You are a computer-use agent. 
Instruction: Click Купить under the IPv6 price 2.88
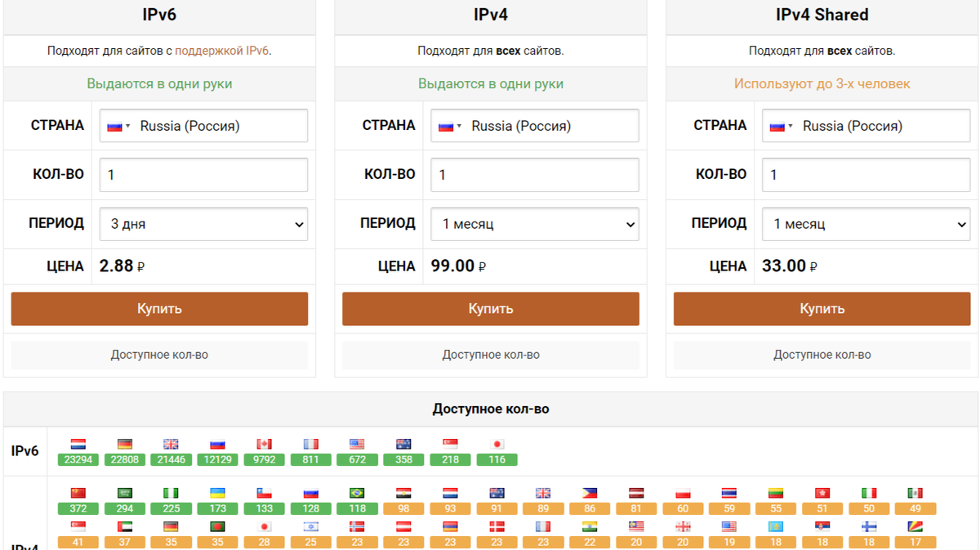(159, 309)
